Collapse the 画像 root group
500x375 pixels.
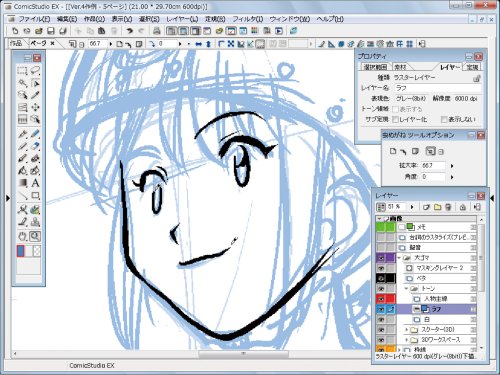pos(380,219)
